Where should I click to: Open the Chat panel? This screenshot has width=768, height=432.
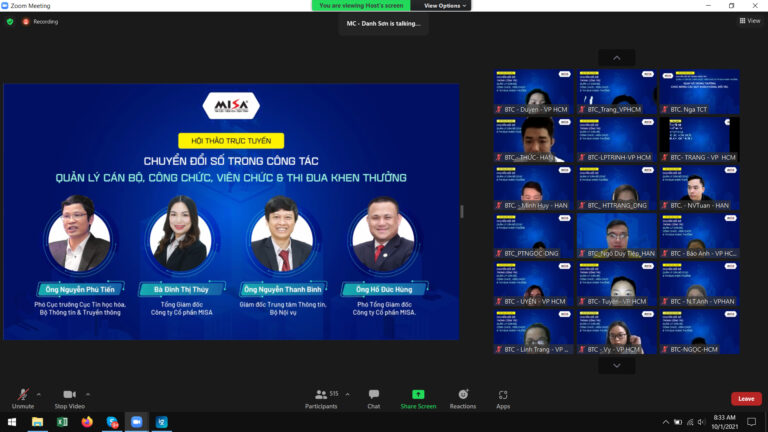[373, 395]
